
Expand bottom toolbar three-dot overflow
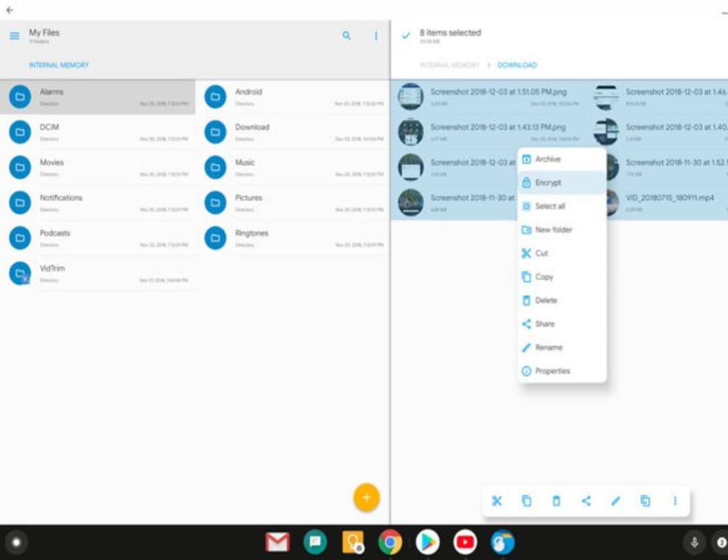(675, 501)
